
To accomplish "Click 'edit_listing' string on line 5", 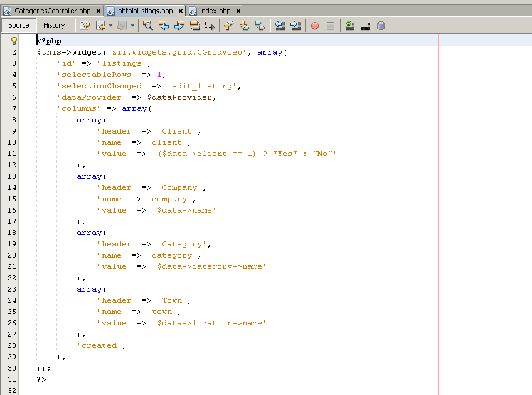I will (202, 86).
